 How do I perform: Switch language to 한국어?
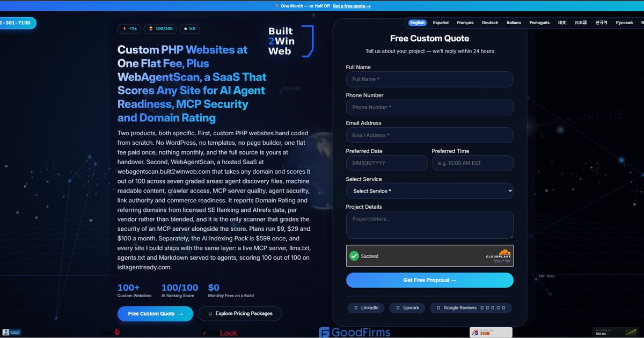point(601,23)
